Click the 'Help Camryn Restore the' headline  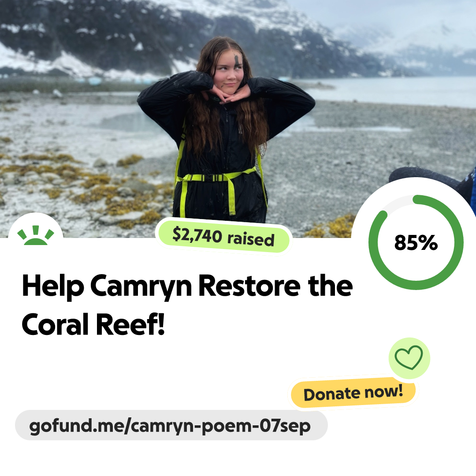tap(187, 286)
